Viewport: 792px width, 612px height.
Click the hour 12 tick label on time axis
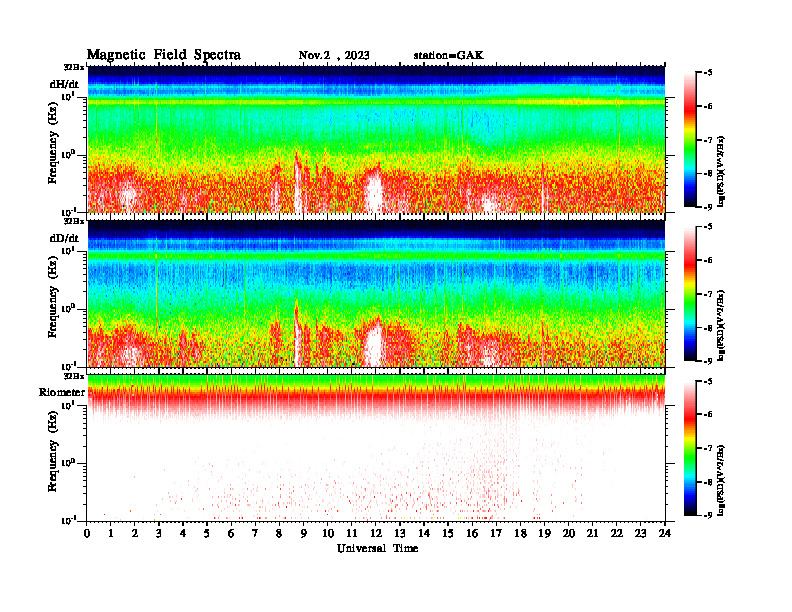[376, 534]
